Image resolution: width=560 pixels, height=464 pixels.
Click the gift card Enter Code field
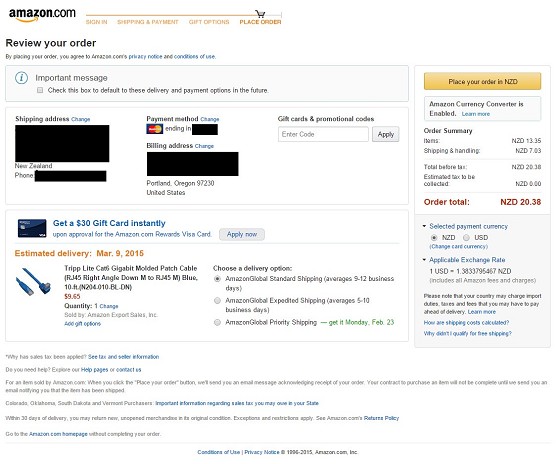[323, 134]
